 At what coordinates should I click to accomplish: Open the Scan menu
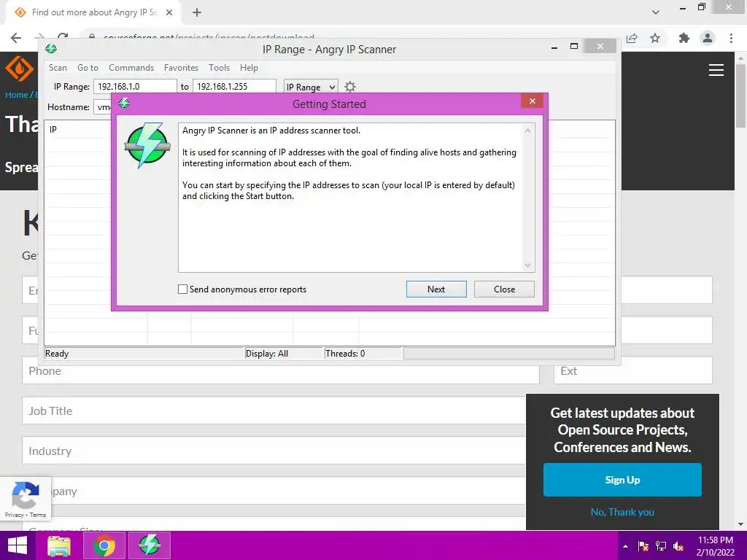coord(58,68)
